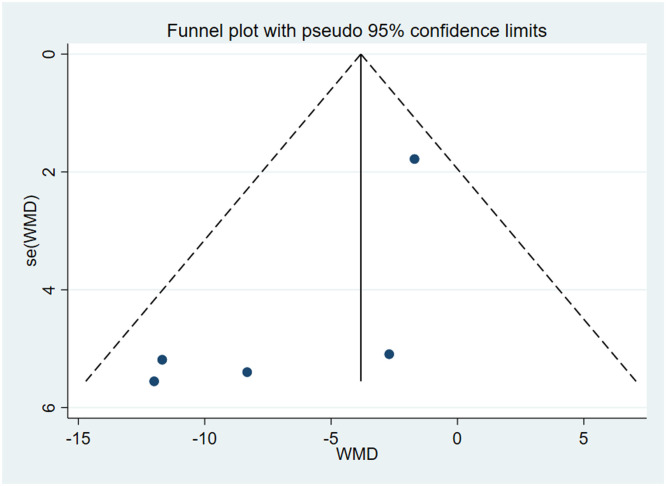666x486 pixels.
Task: Select the data point just left of vertical line
Action: tap(389, 354)
